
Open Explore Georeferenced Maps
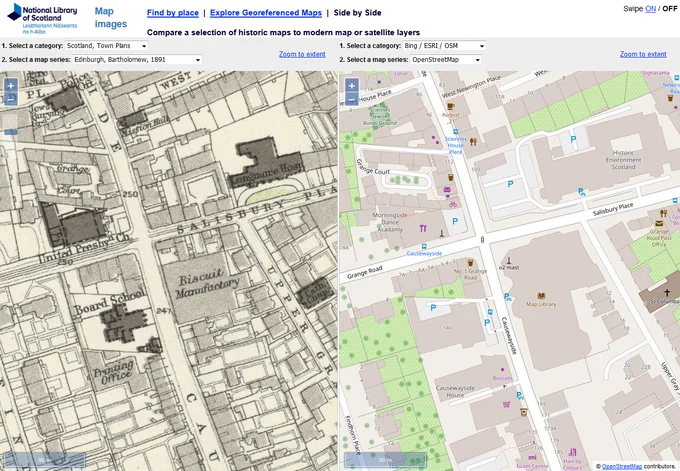266,13
